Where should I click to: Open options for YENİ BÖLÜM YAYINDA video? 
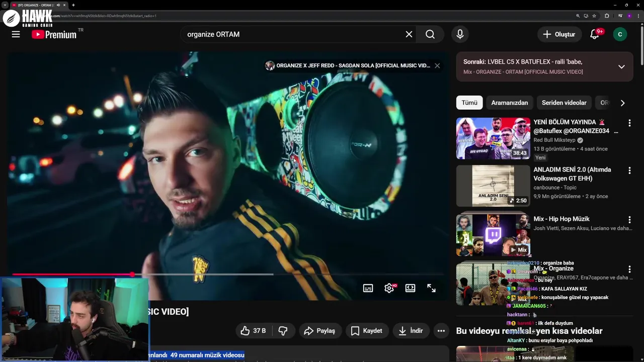click(629, 123)
